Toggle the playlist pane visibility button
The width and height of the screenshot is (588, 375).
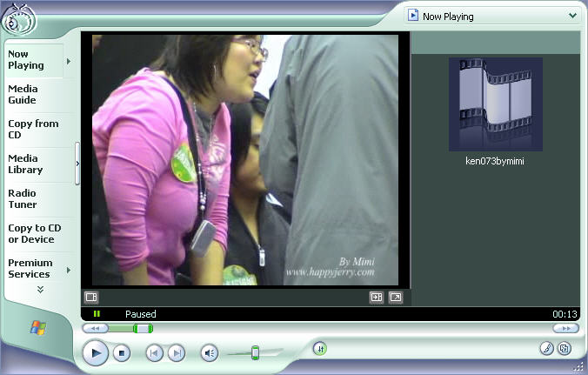377,298
